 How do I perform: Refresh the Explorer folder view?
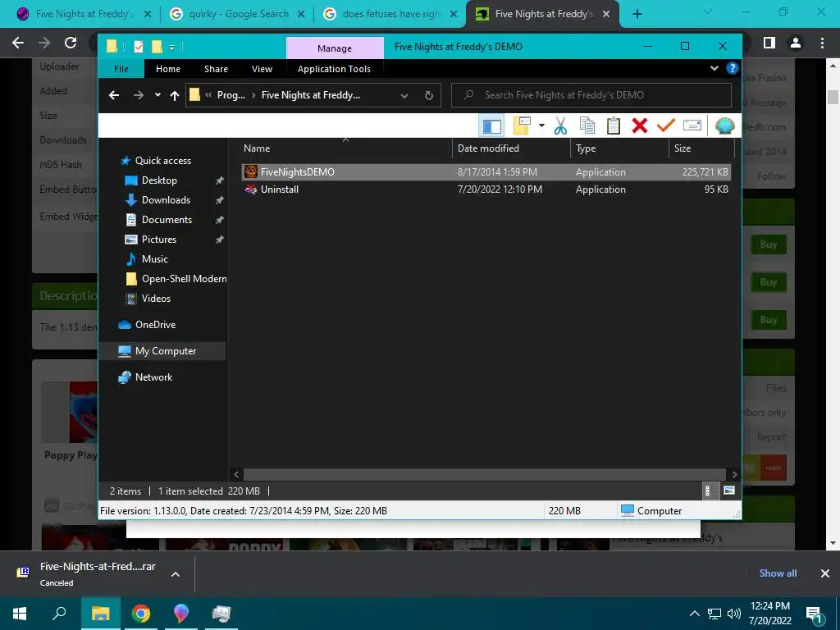[x=428, y=95]
